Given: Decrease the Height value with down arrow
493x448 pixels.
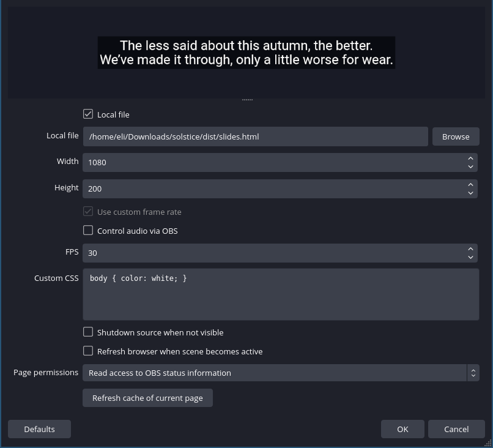Looking at the screenshot, I should pos(470,193).
